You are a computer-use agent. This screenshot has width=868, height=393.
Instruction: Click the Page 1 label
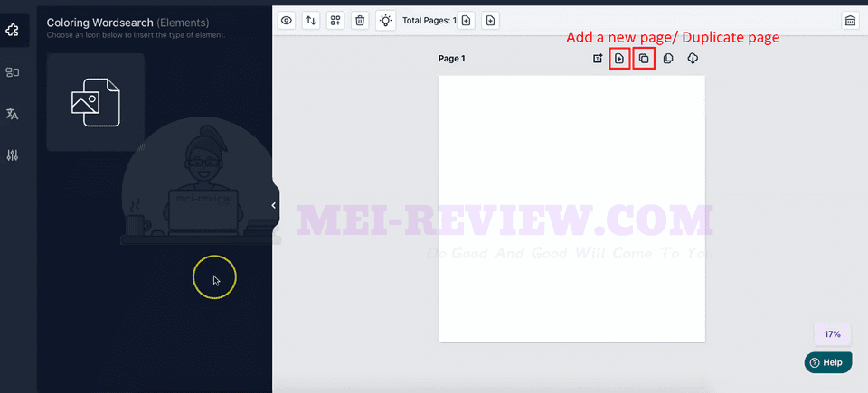[x=452, y=59]
